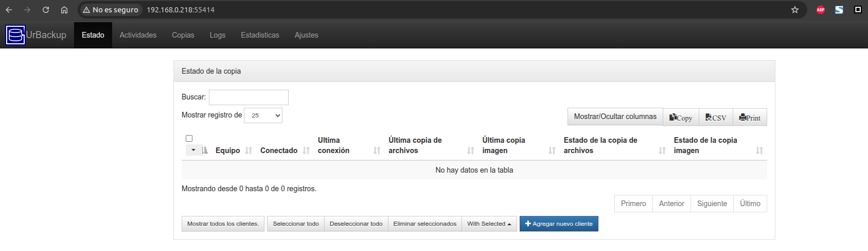The width and height of the screenshot is (868, 251).
Task: Open the Estadisticas tab
Action: [x=260, y=35]
